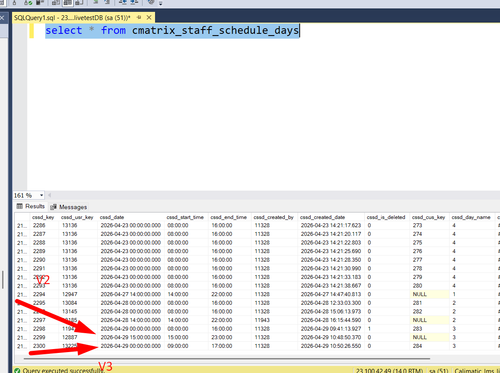Click the results grid horizontal scrollbar
The width and height of the screenshot is (500, 373).
tap(227, 359)
